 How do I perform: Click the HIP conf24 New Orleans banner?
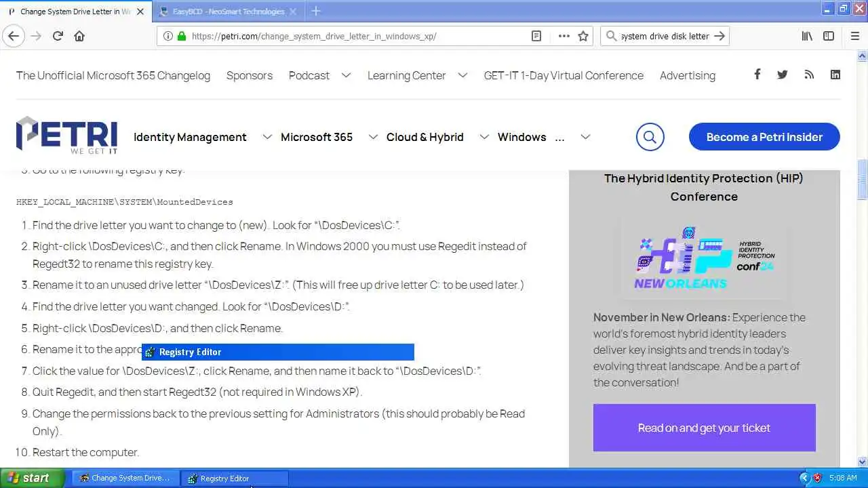pyautogui.click(x=704, y=258)
